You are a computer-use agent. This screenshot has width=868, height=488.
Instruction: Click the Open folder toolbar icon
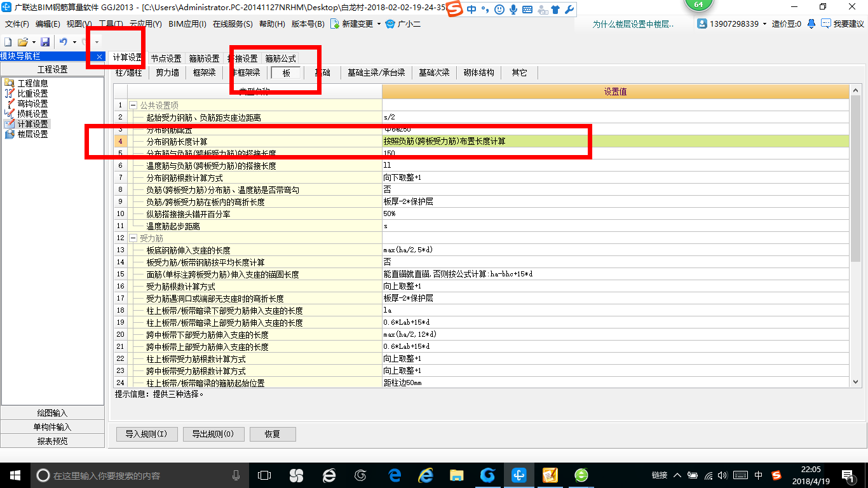(22, 42)
